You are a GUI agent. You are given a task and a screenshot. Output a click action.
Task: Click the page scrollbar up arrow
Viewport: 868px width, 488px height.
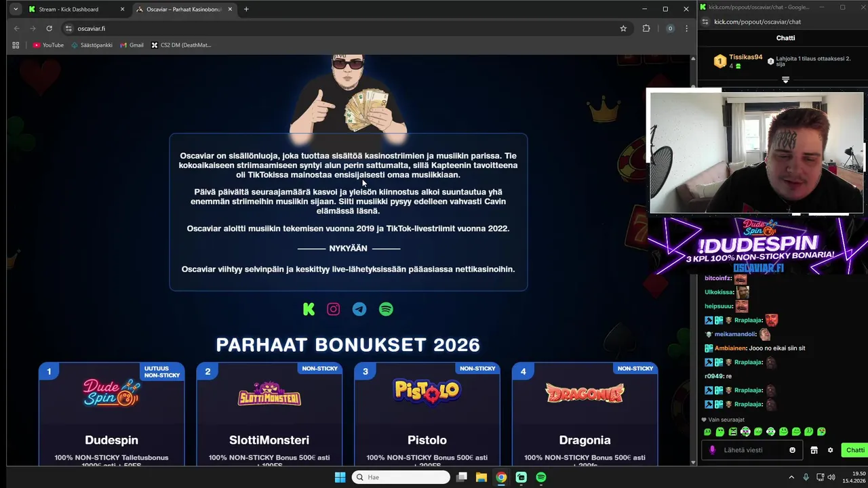(693, 58)
